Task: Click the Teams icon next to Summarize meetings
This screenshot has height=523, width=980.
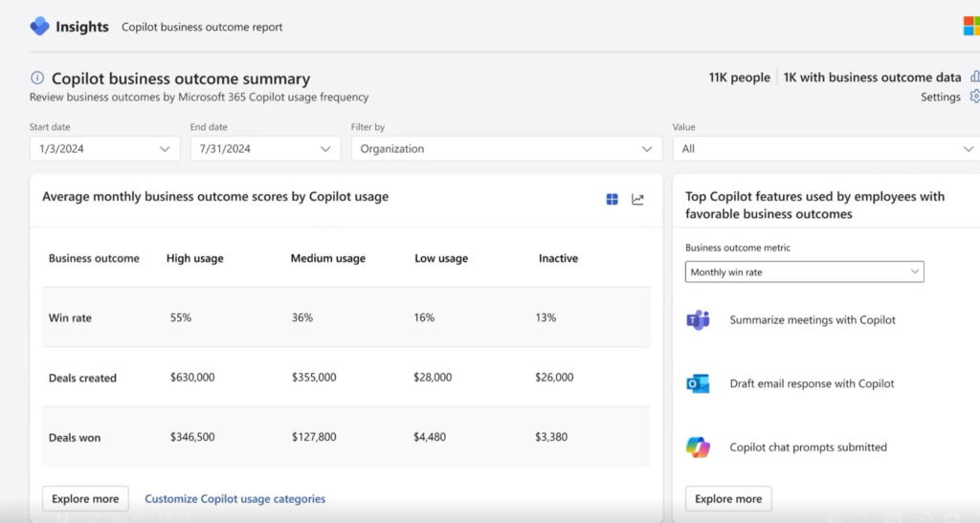Action: point(698,320)
